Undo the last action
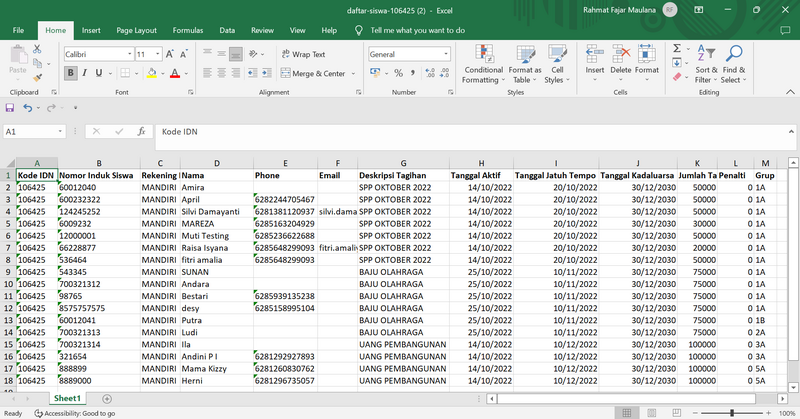This screenshot has width=800, height=419. tap(28, 108)
